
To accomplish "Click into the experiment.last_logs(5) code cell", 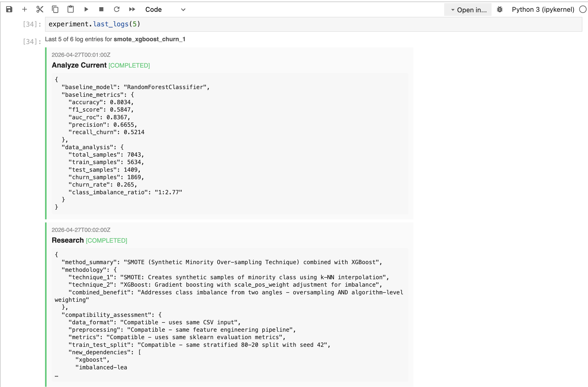I will pyautogui.click(x=313, y=24).
